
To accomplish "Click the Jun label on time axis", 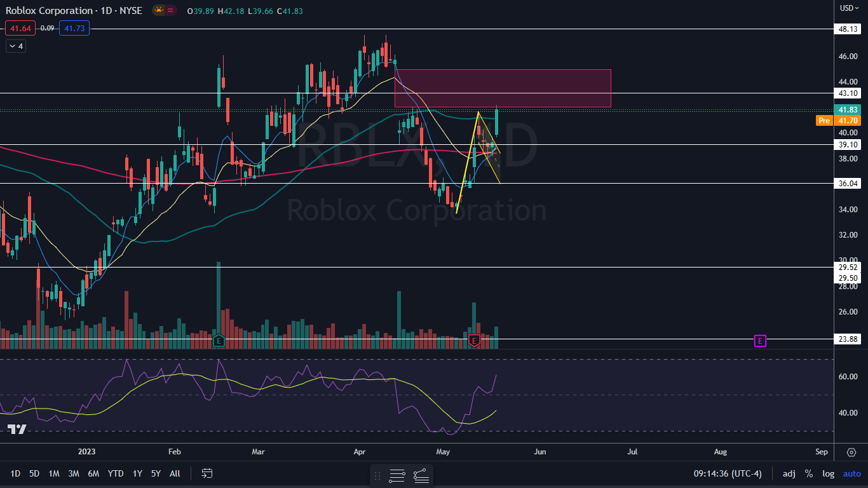I will (539, 452).
